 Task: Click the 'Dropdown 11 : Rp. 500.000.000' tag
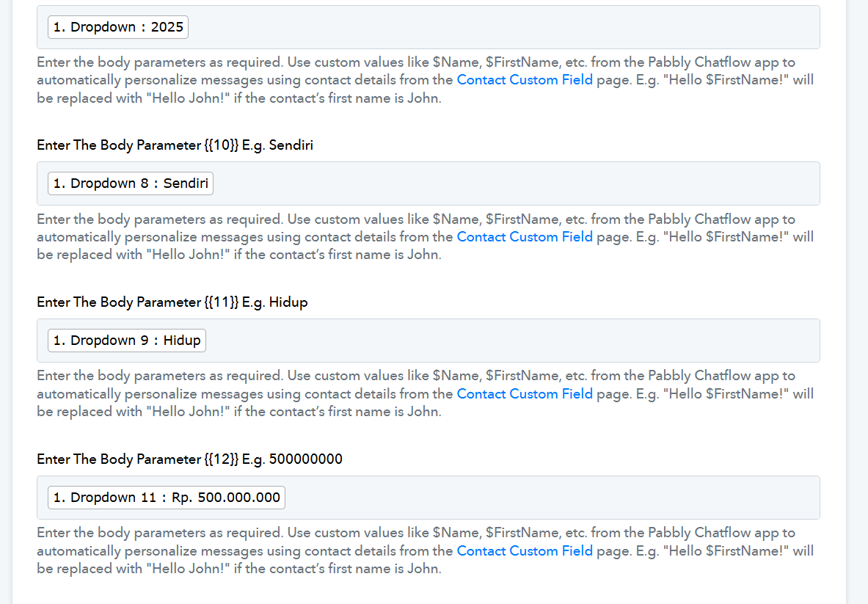167,498
